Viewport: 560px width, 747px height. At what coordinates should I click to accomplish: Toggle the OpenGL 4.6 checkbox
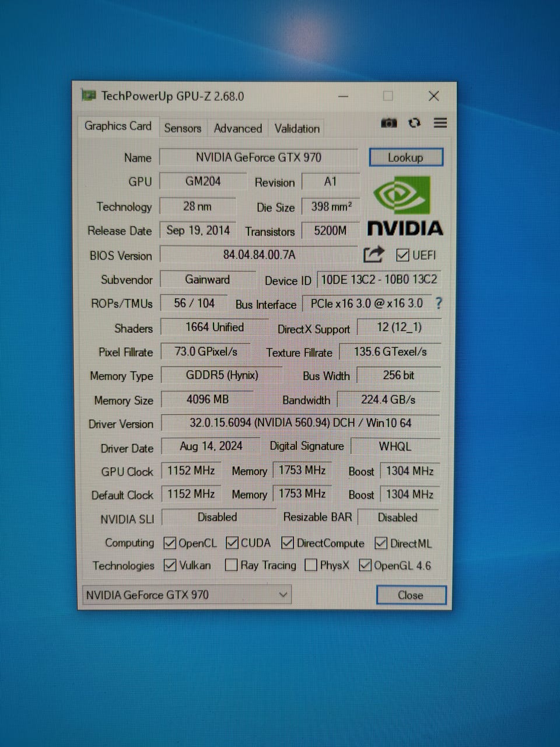pos(365,565)
